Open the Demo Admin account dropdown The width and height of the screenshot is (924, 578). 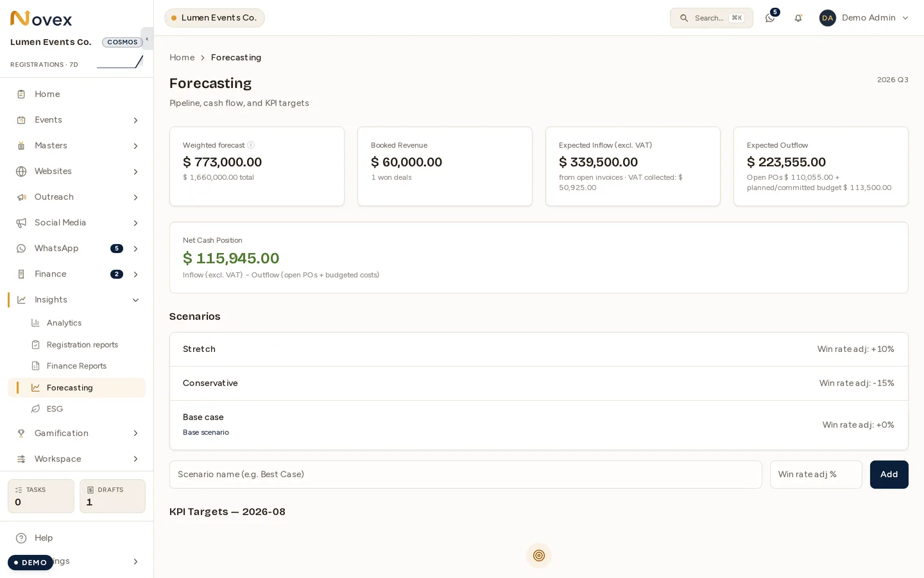coord(864,18)
